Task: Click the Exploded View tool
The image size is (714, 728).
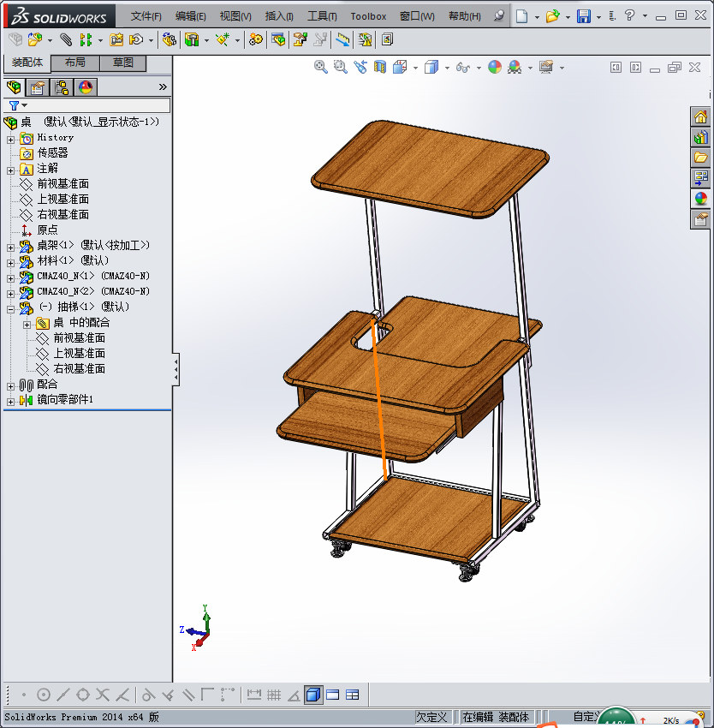Action: [x=300, y=40]
